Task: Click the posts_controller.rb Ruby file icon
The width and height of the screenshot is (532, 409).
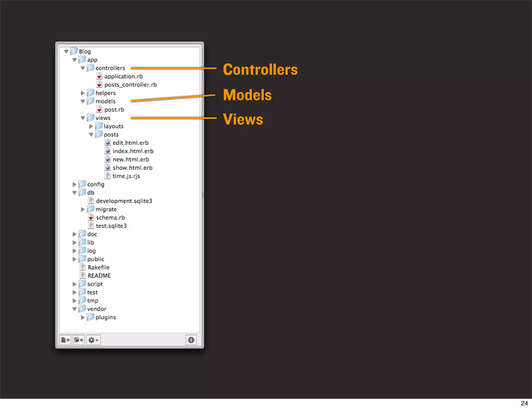Action: point(99,85)
